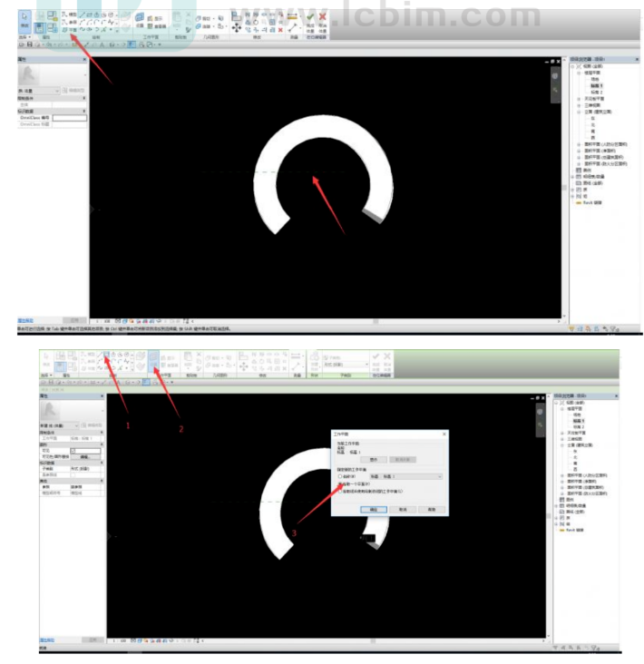Select the Move tool in bottom window ribbon
The image size is (644, 664).
click(243, 366)
